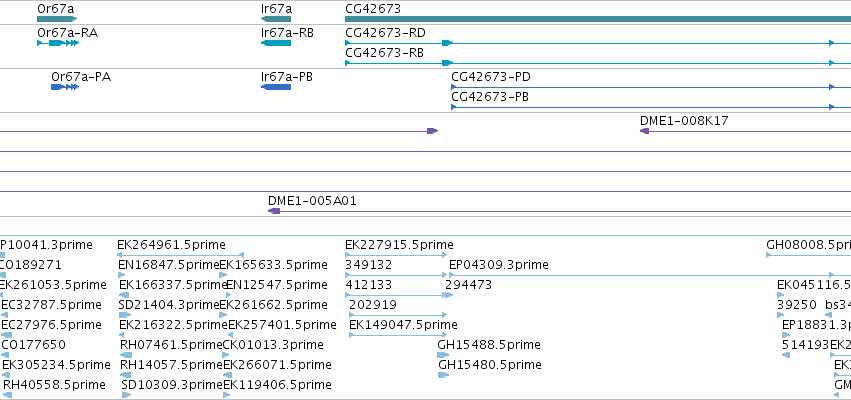Click the Or67a-PA protein glyph

[x=65, y=87]
